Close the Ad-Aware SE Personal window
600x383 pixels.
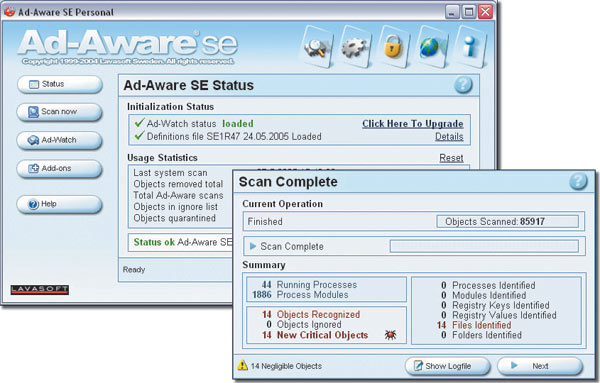[x=486, y=12]
